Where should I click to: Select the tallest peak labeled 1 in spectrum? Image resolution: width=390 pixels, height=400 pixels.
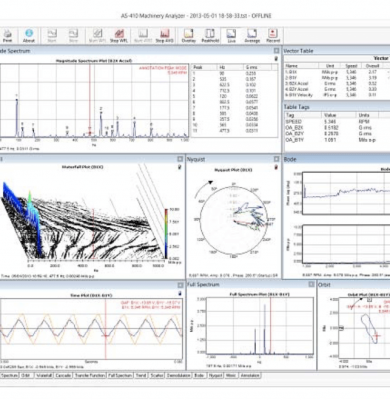(x=17, y=117)
